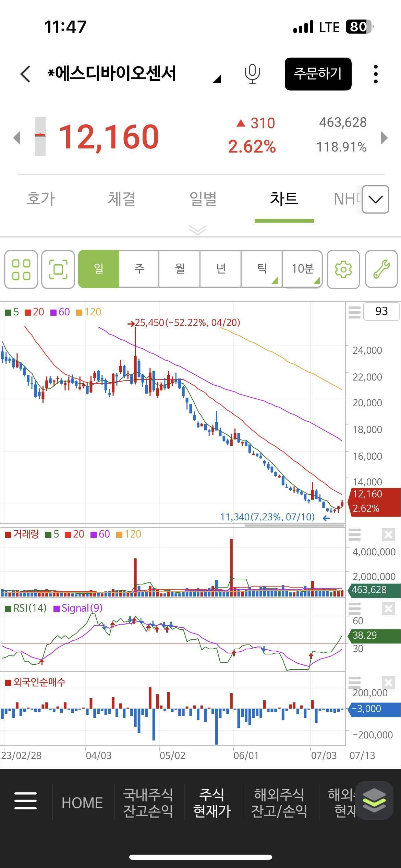This screenshot has height=868, width=401.
Task: Tap the green layers floating icon
Action: pos(374,800)
